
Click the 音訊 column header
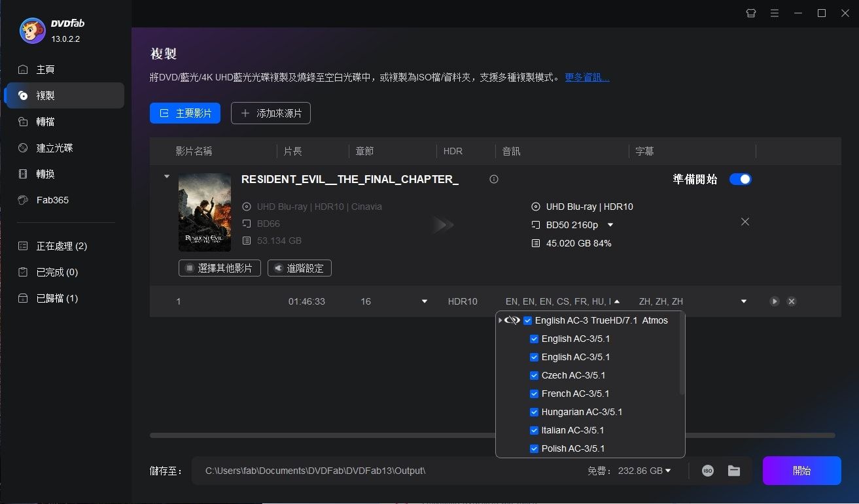pos(512,151)
